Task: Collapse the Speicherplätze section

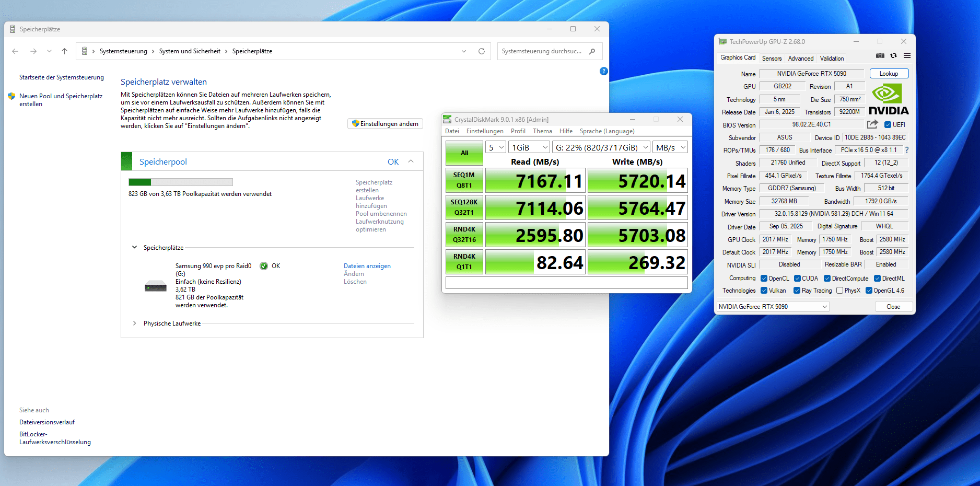Action: click(x=134, y=247)
